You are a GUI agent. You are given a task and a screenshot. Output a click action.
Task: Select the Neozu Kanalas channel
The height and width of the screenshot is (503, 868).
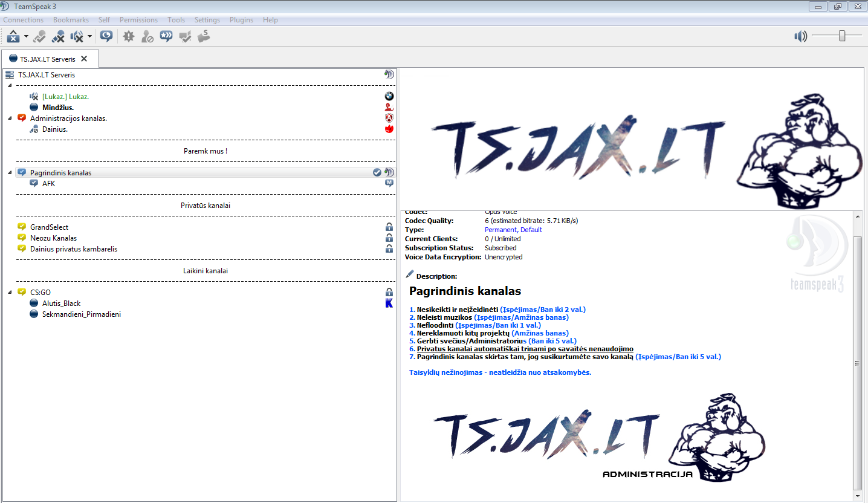pos(53,238)
